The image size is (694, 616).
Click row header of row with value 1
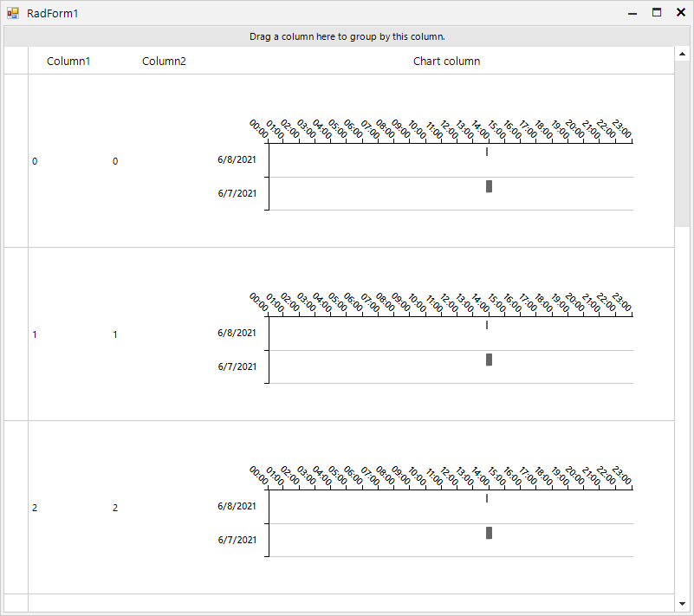coord(16,334)
